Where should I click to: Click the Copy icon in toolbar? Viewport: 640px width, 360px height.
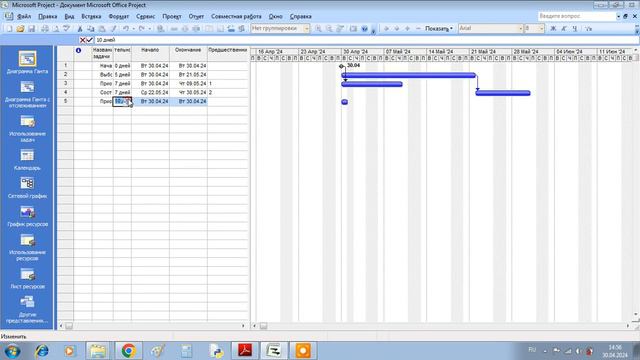point(91,29)
